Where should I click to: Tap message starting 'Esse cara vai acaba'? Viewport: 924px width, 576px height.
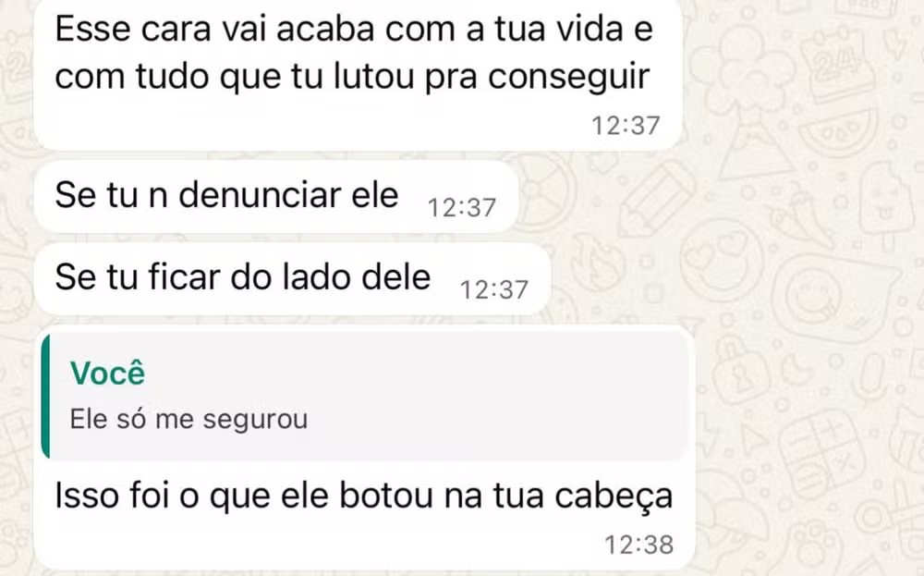click(x=358, y=75)
